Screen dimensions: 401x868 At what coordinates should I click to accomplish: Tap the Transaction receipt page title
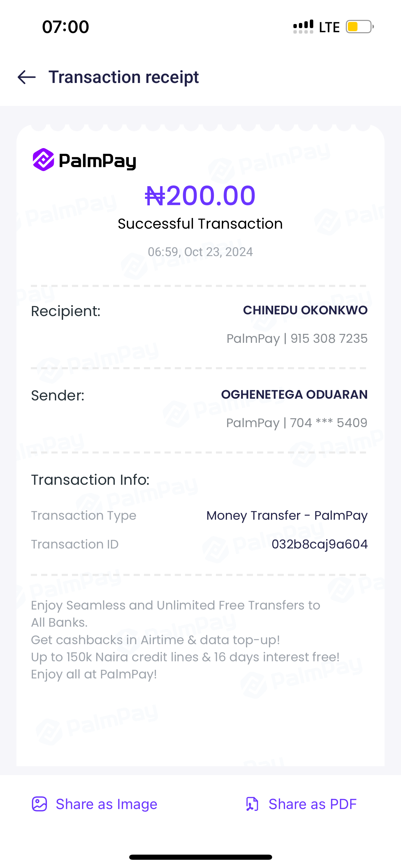point(123,77)
